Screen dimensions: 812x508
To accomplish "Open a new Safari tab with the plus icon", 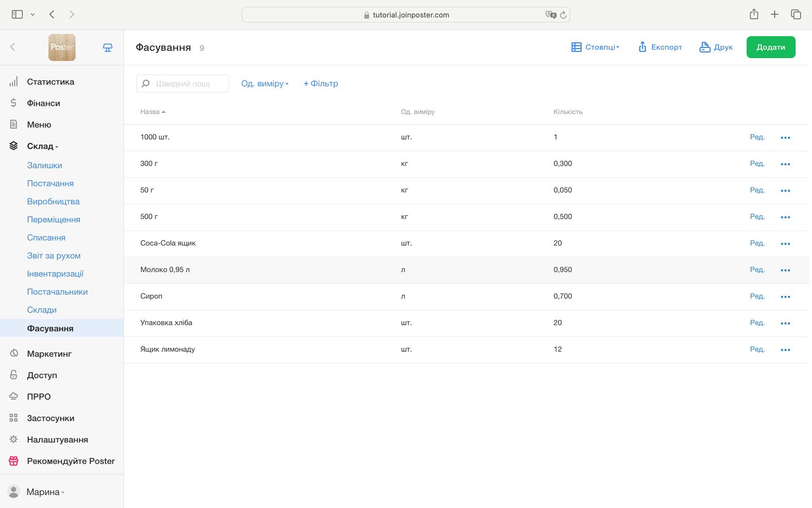I will pyautogui.click(x=774, y=15).
